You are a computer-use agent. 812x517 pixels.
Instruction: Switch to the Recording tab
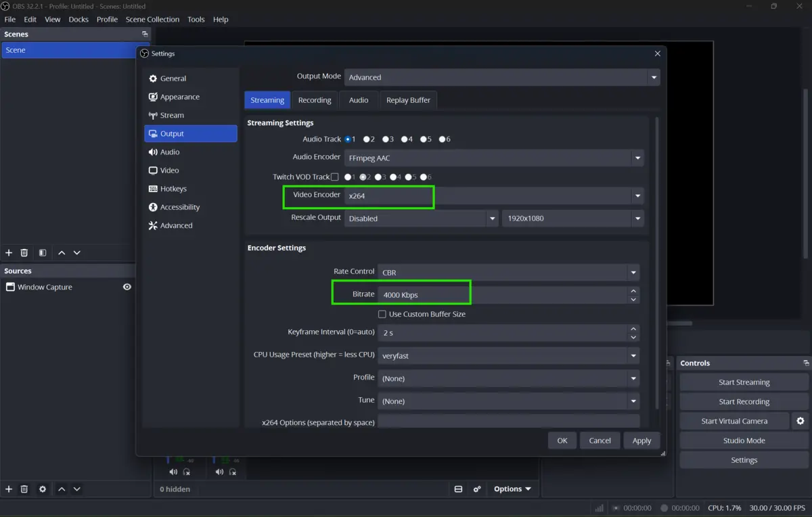(x=315, y=100)
